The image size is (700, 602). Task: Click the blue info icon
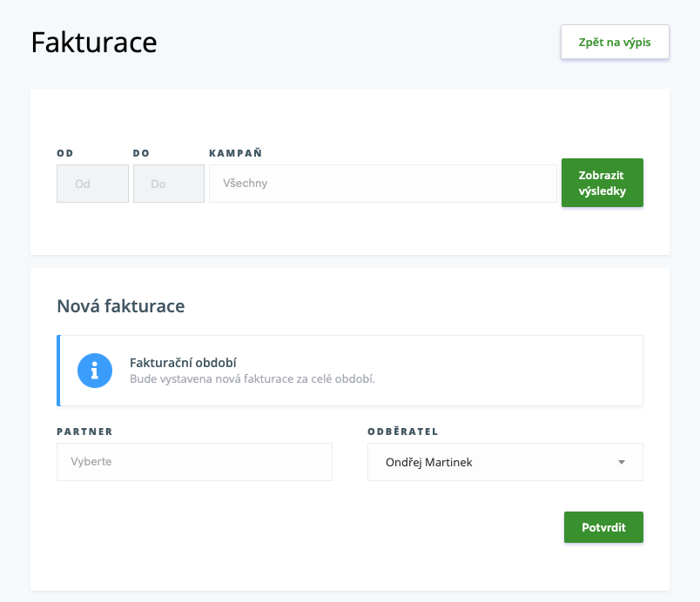click(95, 371)
